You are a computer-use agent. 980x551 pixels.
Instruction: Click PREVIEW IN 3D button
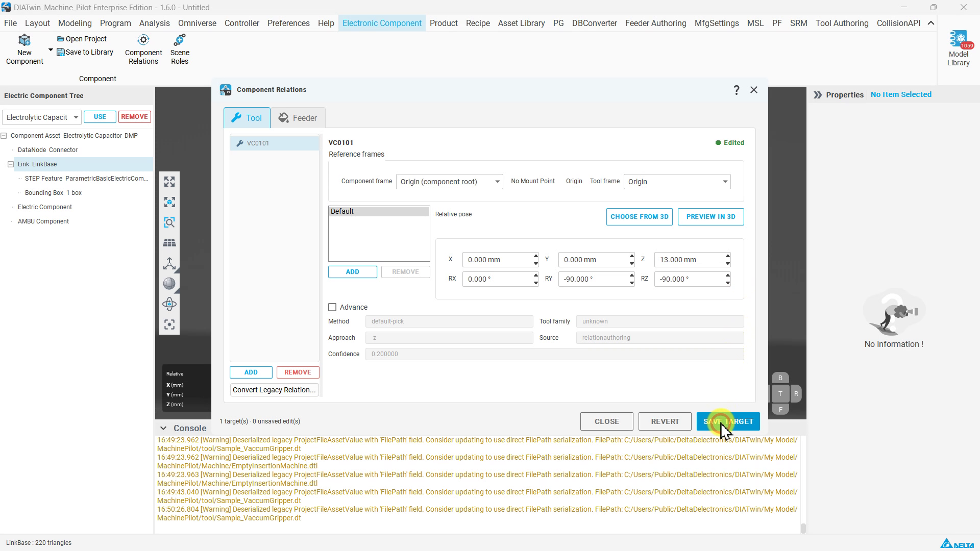(x=710, y=217)
